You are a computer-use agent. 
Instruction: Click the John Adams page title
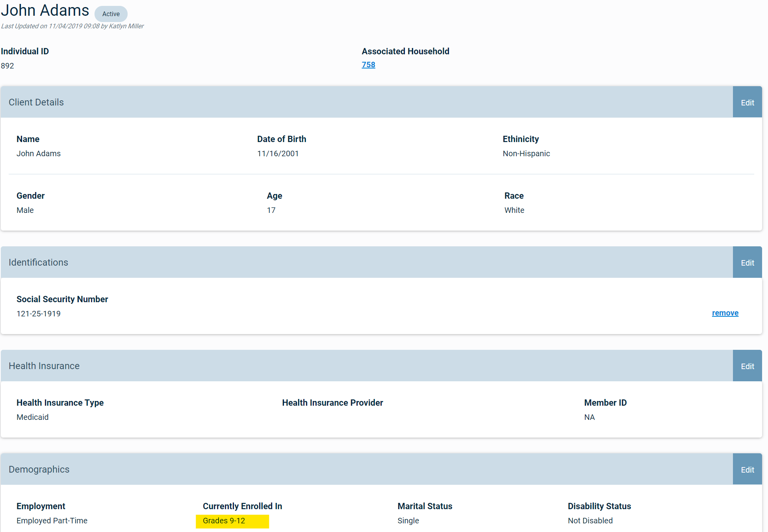pos(45,10)
